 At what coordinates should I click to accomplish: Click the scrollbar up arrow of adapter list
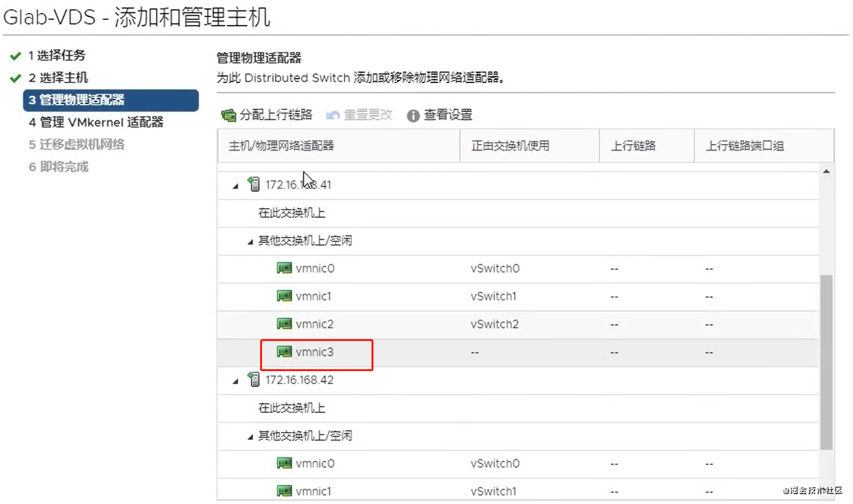(x=827, y=171)
